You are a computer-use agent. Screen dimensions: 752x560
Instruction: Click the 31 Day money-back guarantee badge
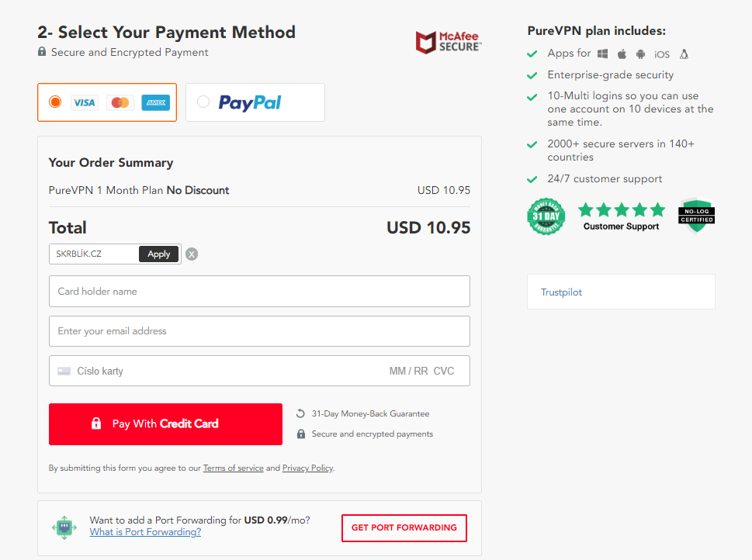[546, 216]
